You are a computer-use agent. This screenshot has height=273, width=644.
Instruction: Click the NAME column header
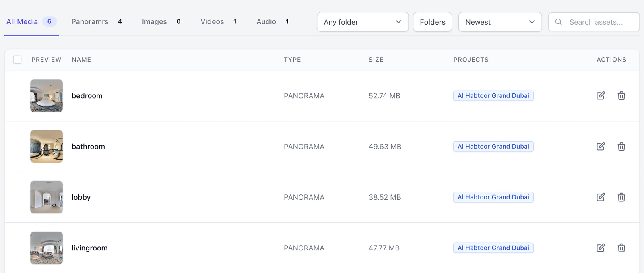tap(81, 60)
